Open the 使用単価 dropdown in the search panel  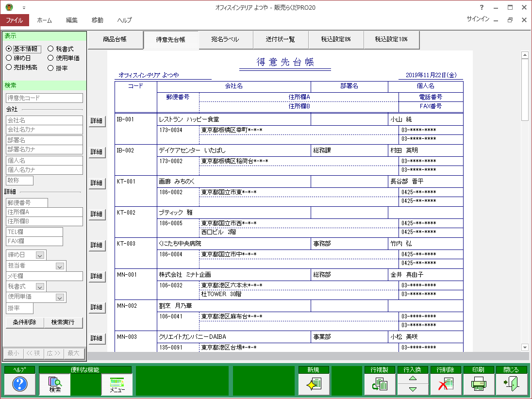point(60,298)
